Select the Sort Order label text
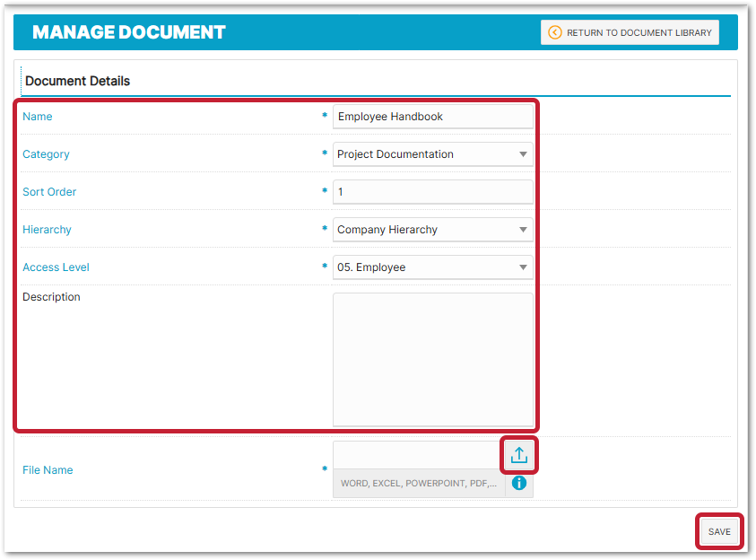 (49, 192)
